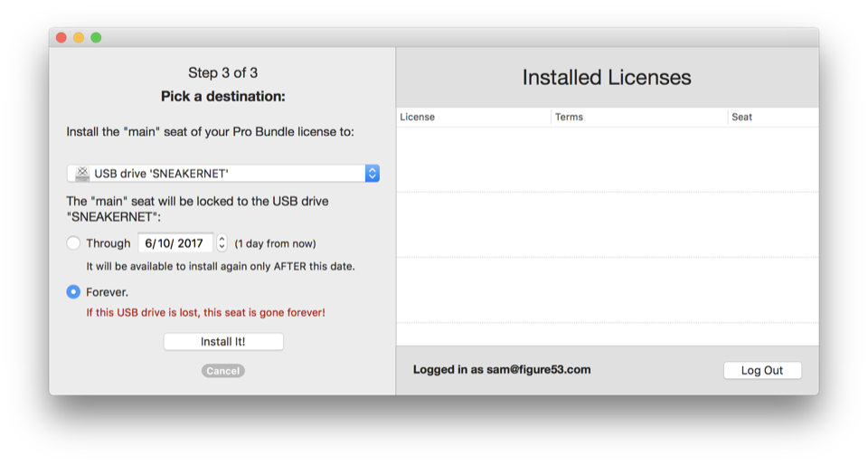Open the USB drive 'SNEAKERNET' destination dropdown
Viewport: 868px width, 465px height.
click(222, 174)
